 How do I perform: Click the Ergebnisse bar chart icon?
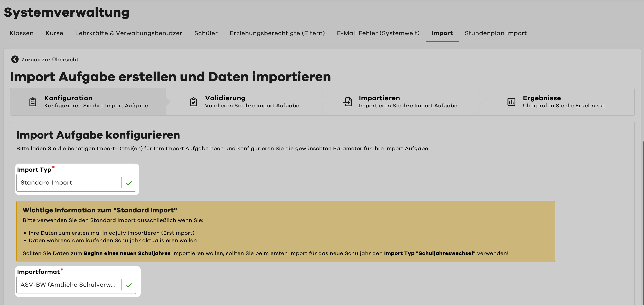tap(511, 102)
